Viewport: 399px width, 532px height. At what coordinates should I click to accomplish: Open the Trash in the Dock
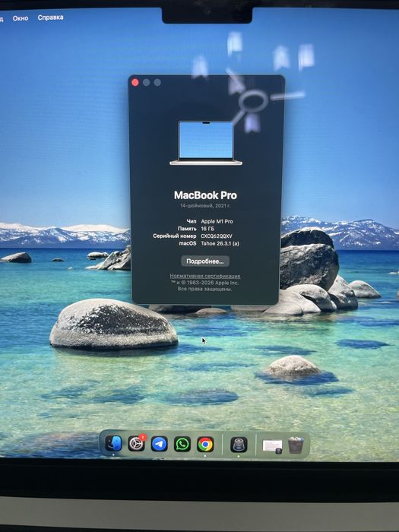[x=296, y=445]
